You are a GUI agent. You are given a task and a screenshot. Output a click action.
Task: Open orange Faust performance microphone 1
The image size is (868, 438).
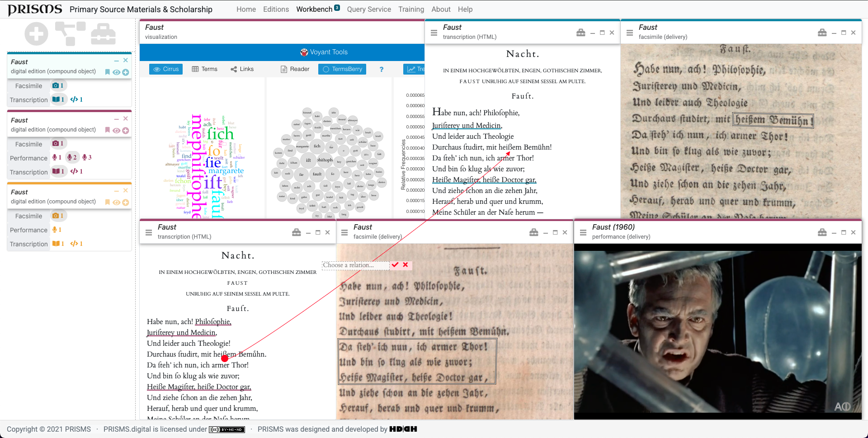57,230
